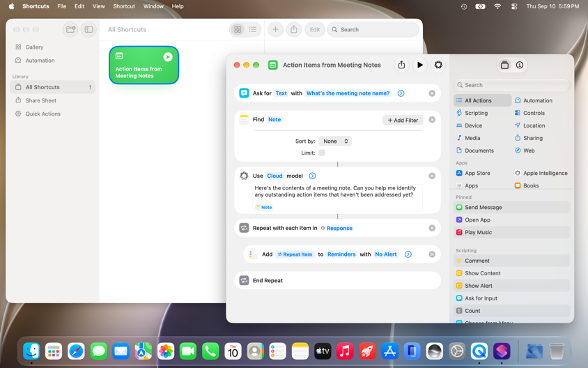Add a new shortcut with plus button
Viewport: 588px width, 368px height.
(275, 29)
